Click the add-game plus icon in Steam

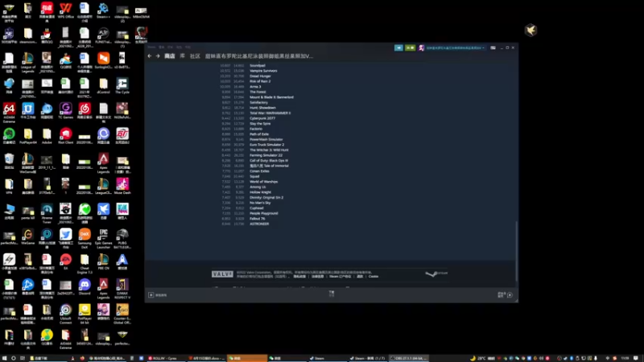151,295
